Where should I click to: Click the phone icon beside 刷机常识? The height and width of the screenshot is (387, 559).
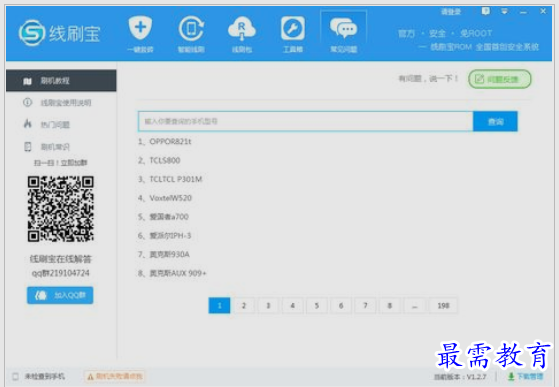(27, 146)
